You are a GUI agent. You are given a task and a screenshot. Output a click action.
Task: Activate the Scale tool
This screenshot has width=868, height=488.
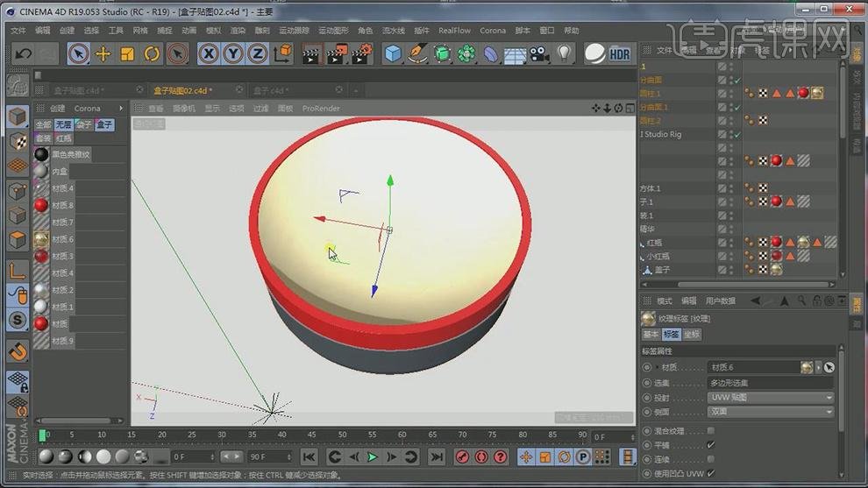127,53
